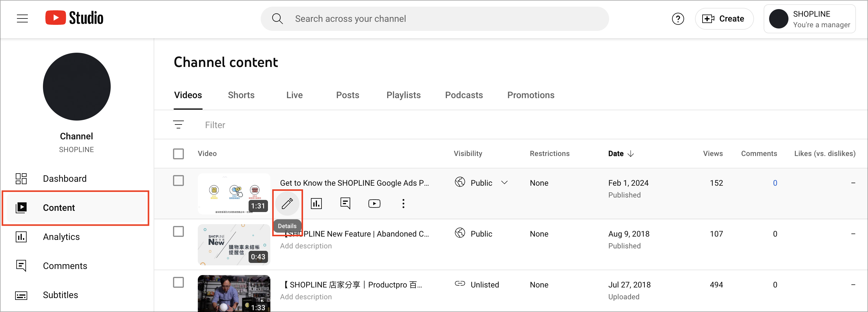The width and height of the screenshot is (868, 312).
Task: Open Subtitles in the sidebar
Action: pyautogui.click(x=77, y=295)
